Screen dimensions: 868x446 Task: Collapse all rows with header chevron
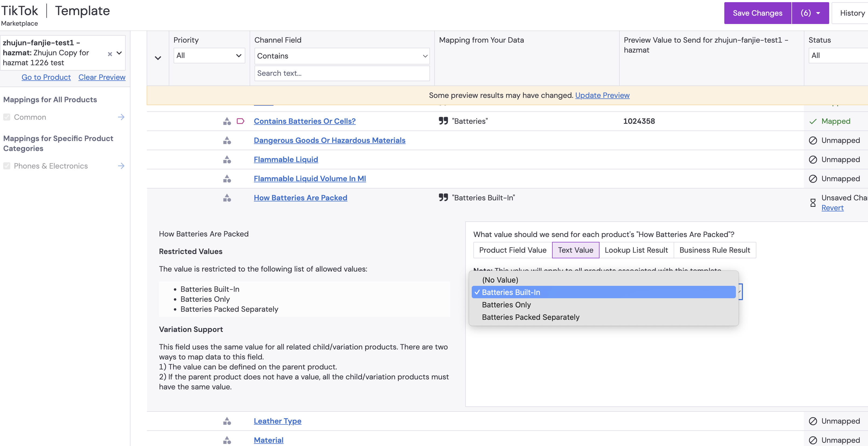point(158,58)
